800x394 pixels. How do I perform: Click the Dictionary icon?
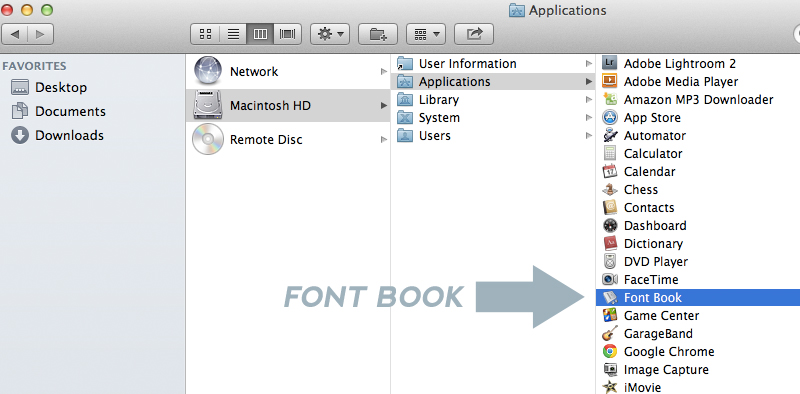pos(610,243)
